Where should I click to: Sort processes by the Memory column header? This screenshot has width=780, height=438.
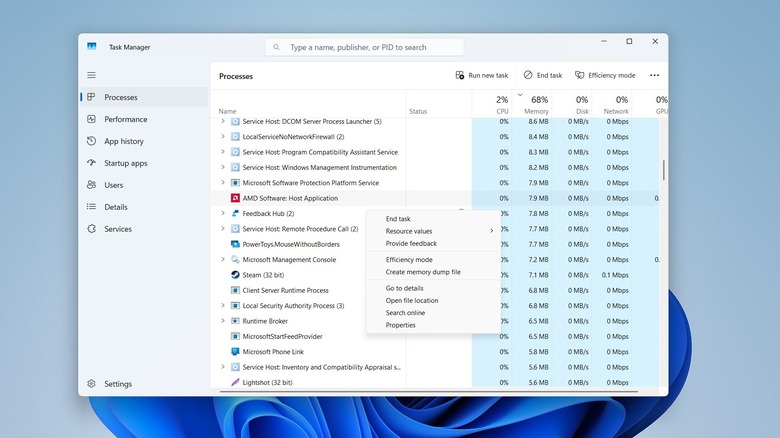click(x=538, y=104)
